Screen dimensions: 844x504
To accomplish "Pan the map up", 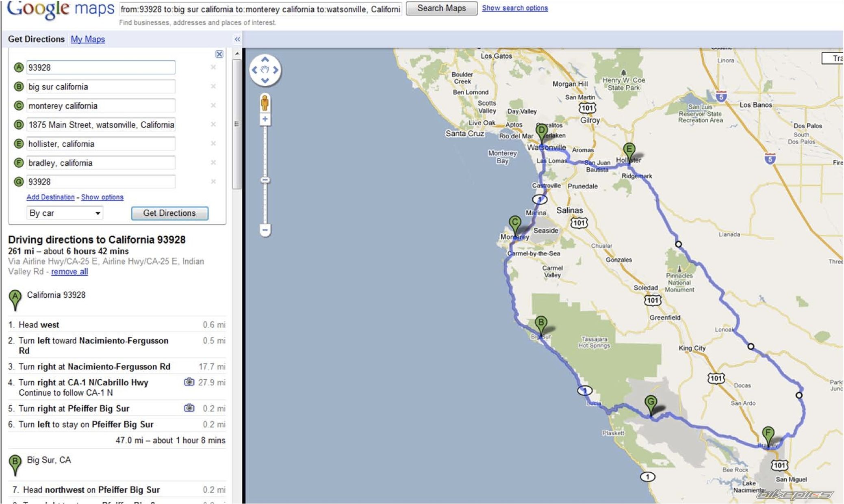I will [265, 60].
